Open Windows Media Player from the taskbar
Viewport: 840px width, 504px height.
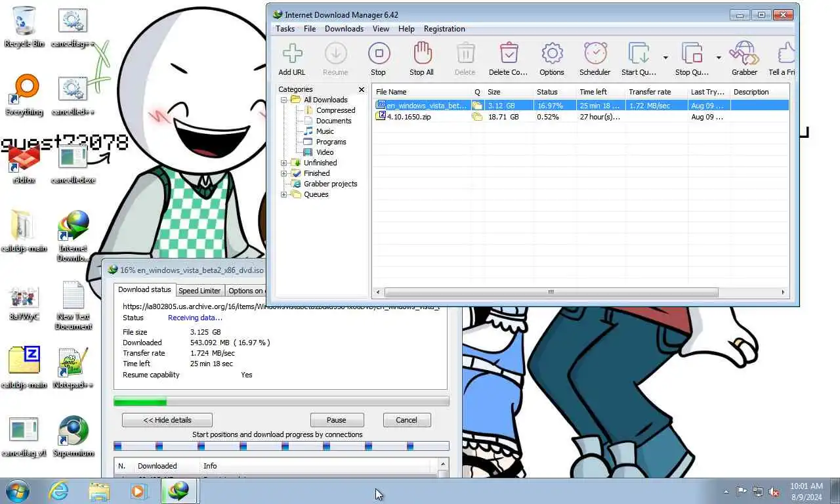(138, 491)
